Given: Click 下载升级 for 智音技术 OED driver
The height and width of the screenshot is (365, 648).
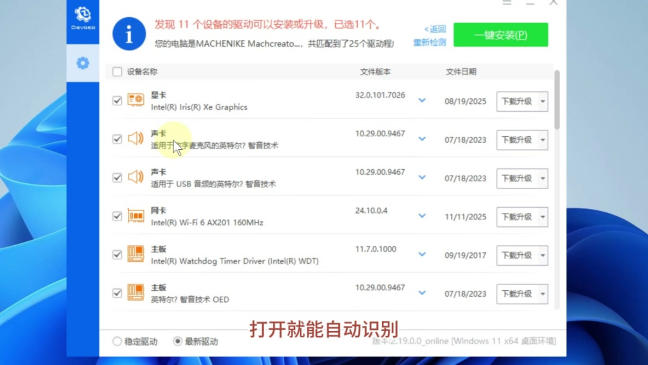Looking at the screenshot, I should (x=517, y=293).
